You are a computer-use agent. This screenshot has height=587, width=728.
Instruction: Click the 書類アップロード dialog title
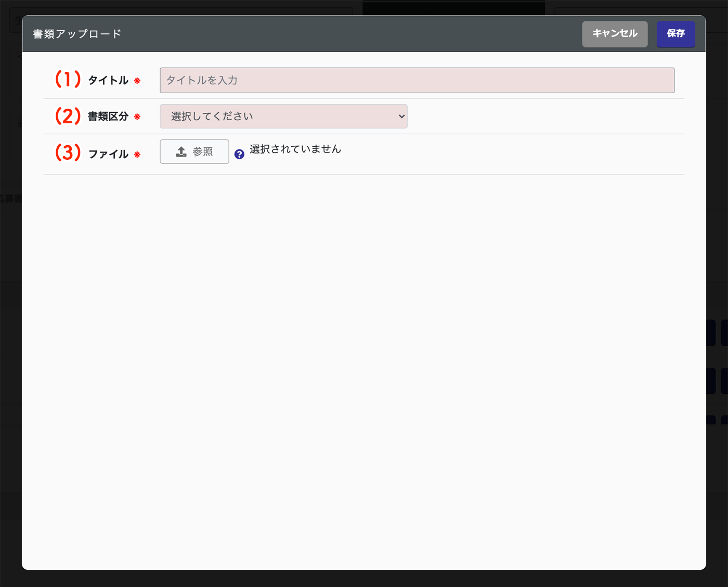(x=77, y=34)
